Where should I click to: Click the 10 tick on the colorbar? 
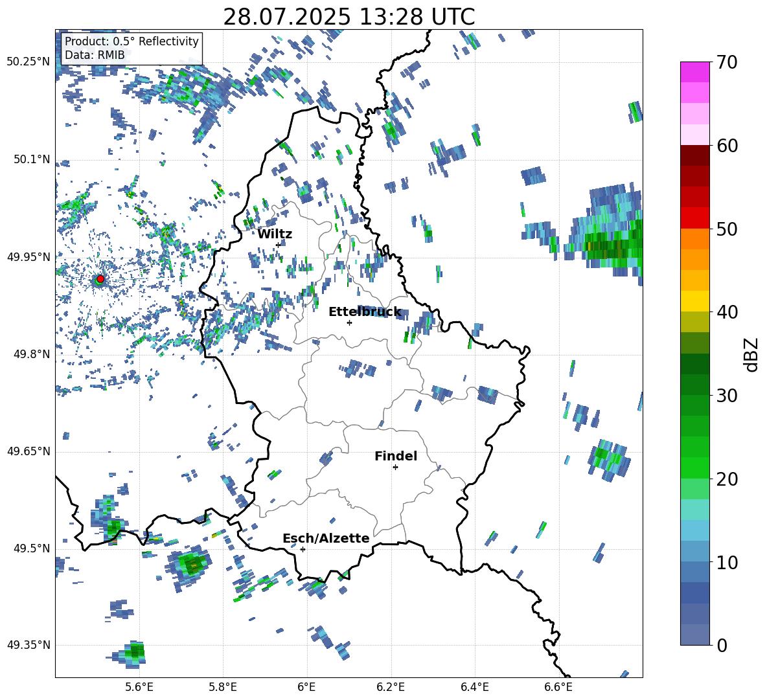[727, 562]
